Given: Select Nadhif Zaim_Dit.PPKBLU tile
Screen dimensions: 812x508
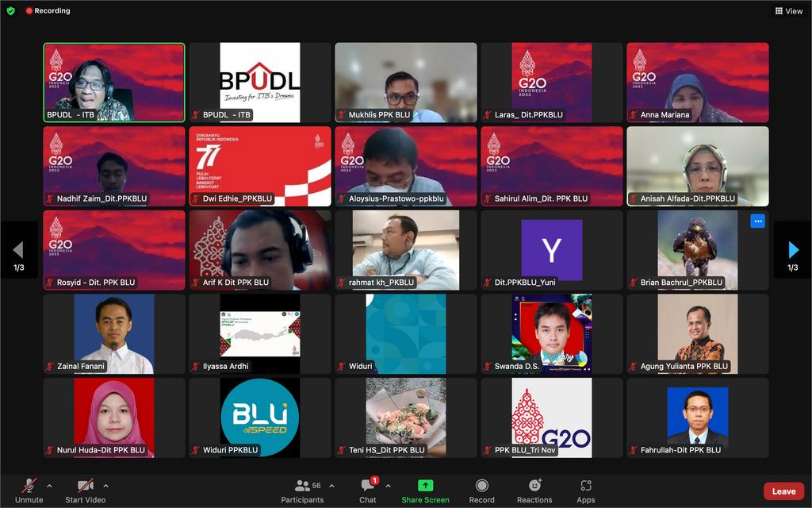Looking at the screenshot, I should (114, 167).
